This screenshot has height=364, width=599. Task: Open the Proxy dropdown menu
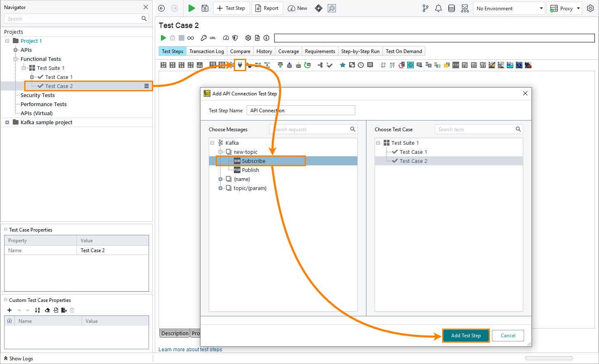pyautogui.click(x=578, y=8)
